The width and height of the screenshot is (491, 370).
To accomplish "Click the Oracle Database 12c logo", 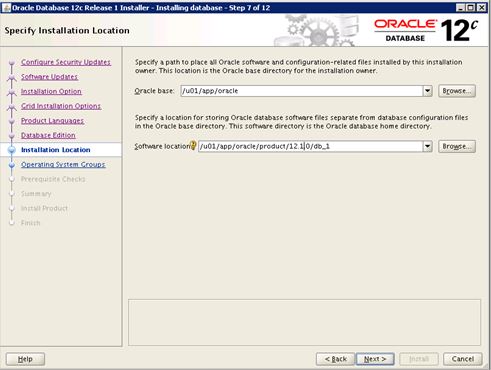I will (426, 31).
